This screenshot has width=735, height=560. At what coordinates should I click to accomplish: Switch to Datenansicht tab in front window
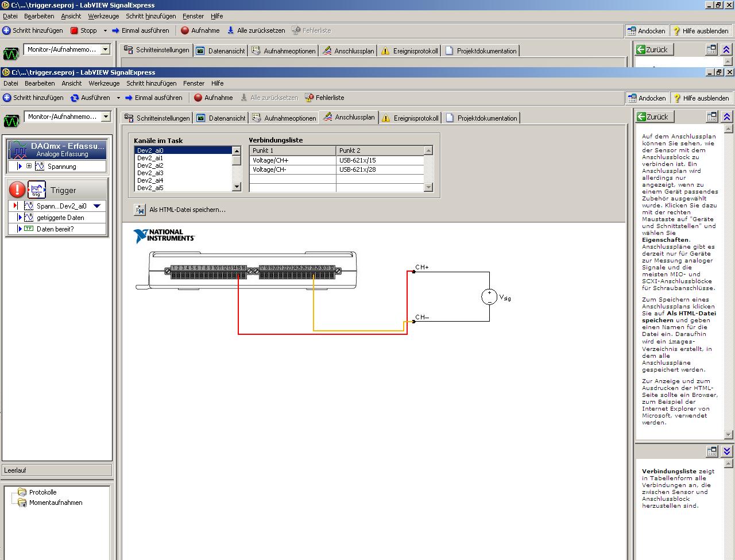point(222,118)
